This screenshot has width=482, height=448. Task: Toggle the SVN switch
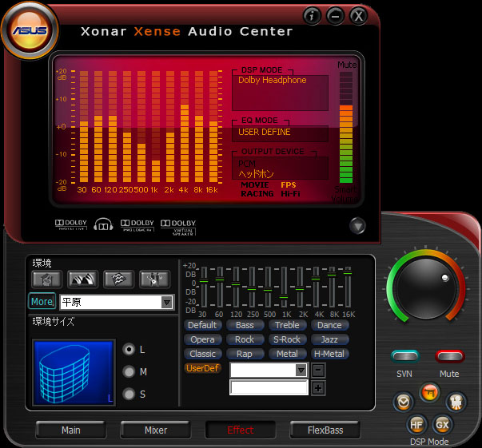[405, 356]
